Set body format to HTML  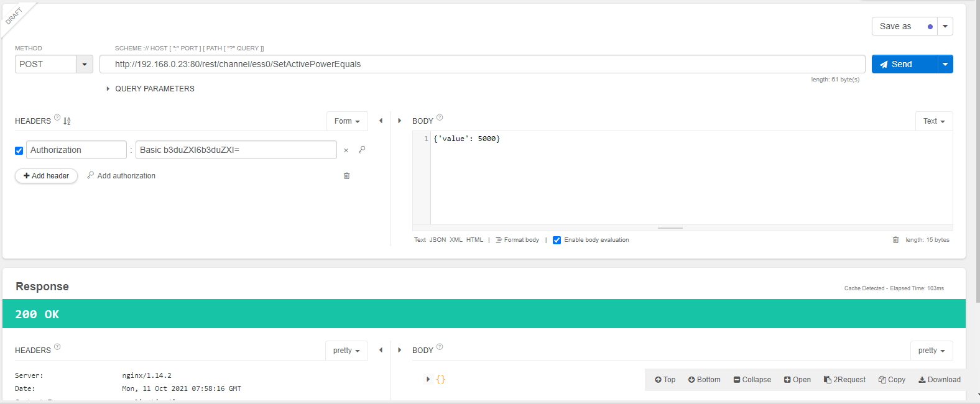tap(474, 240)
